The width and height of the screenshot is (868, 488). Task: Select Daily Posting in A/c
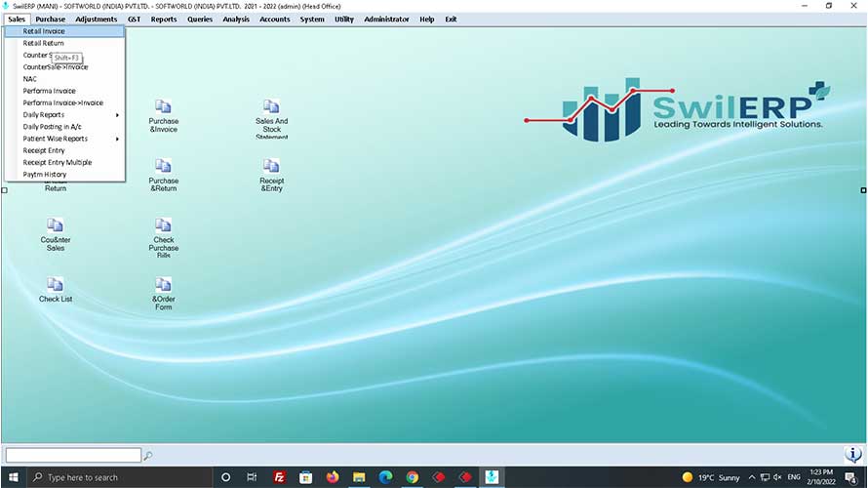[65, 126]
